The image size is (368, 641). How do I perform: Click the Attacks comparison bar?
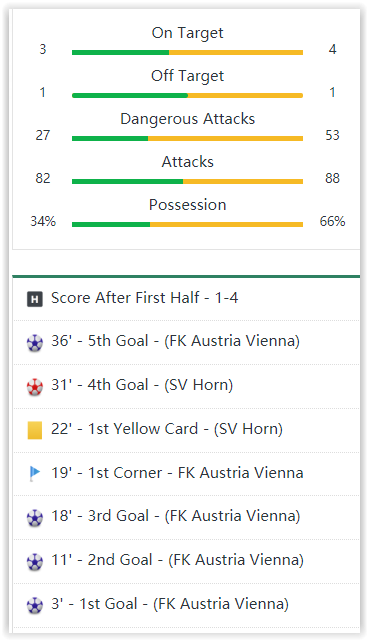[x=187, y=181]
